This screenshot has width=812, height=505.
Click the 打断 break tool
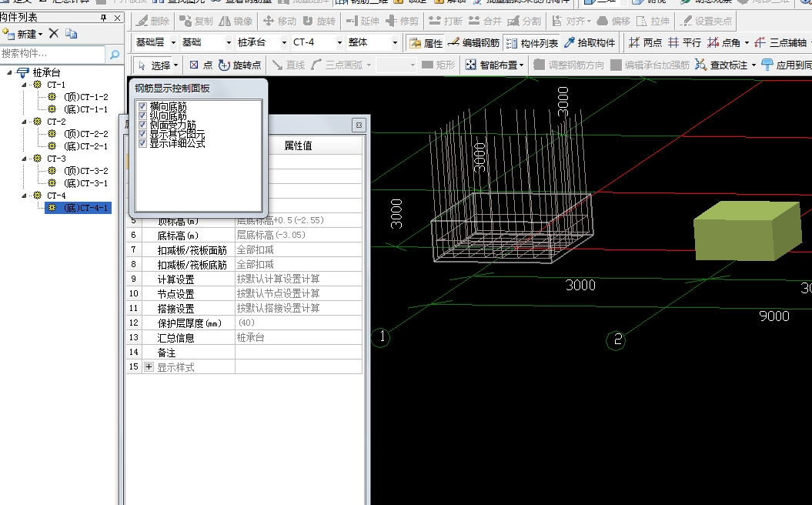click(x=446, y=22)
